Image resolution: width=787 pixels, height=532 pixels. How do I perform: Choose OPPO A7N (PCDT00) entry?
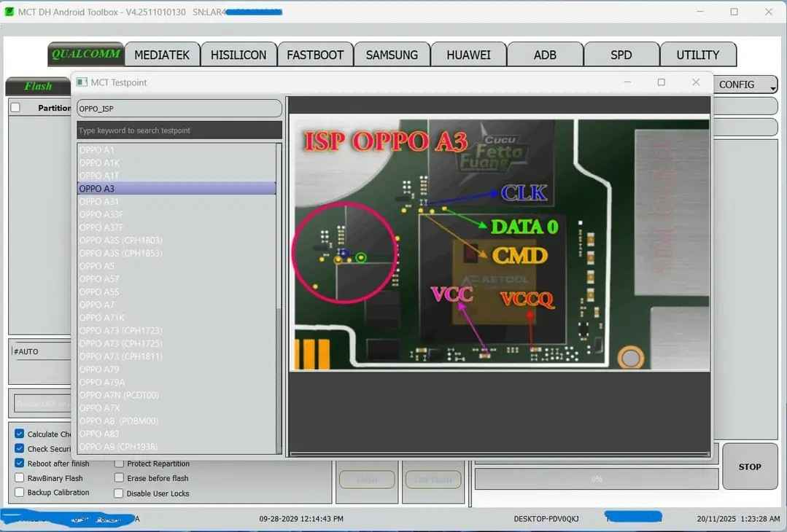(177, 395)
